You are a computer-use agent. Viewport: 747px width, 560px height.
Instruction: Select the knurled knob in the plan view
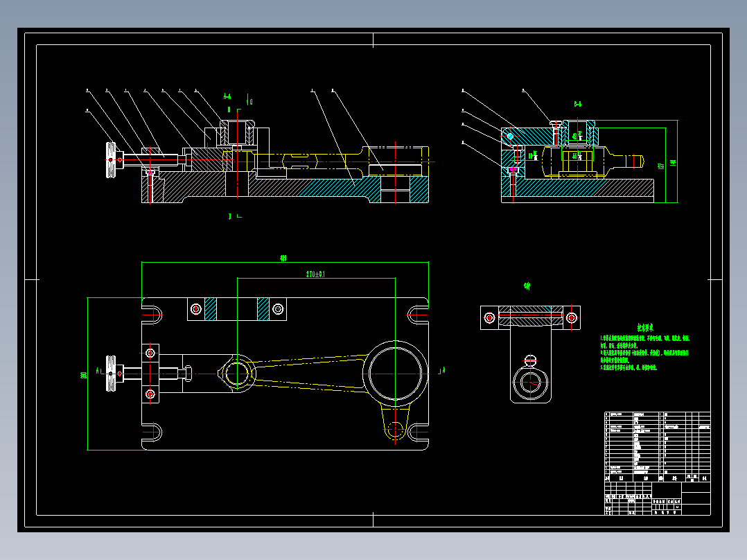point(111,374)
